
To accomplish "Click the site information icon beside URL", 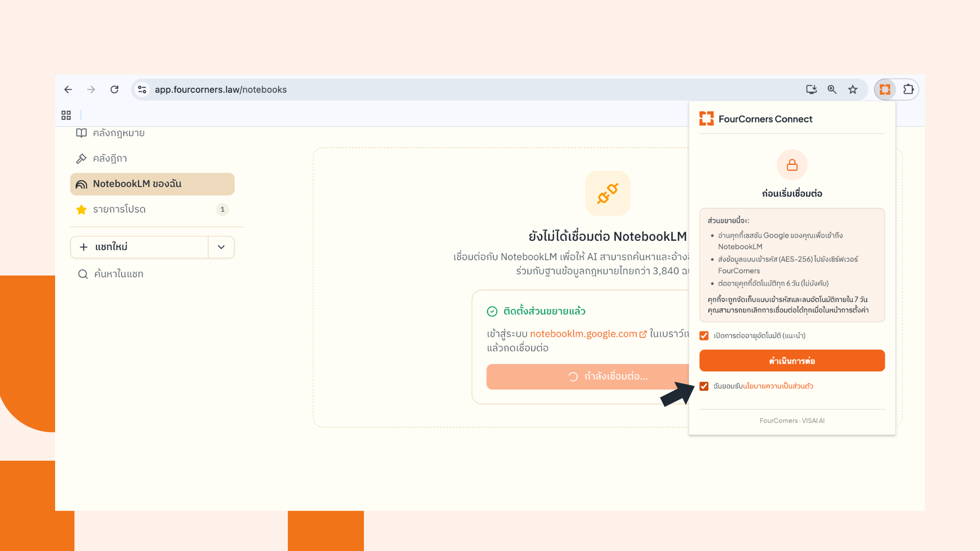I will [x=142, y=90].
